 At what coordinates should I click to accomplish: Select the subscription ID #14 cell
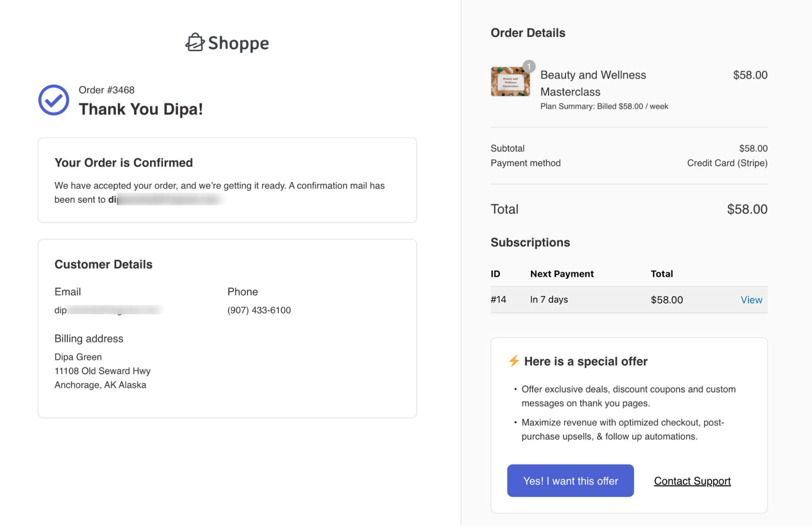tap(498, 300)
